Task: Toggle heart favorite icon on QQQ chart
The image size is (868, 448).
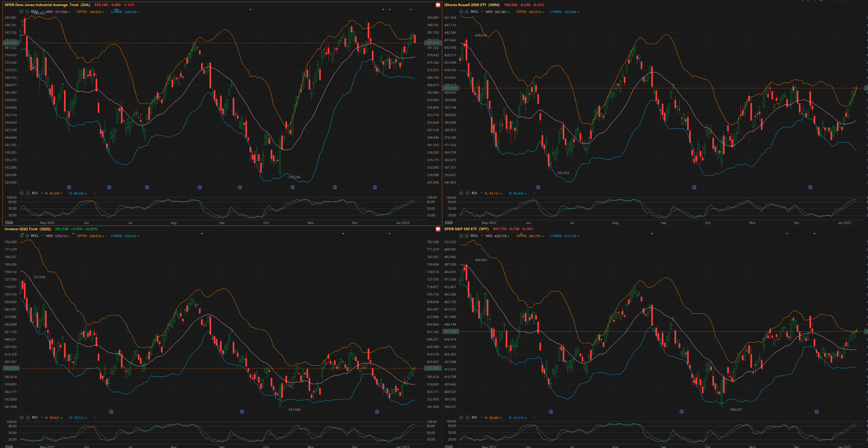Action: (438, 229)
